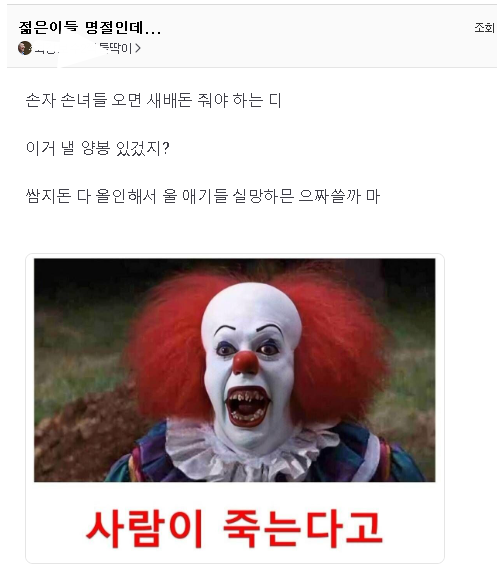Select the post title 젊은이들 명절인데...
Viewport: 497px width, 565px height.
tap(89, 27)
